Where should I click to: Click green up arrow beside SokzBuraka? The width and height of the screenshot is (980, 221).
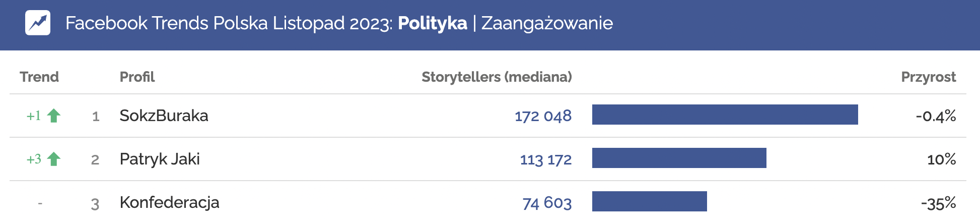click(54, 116)
